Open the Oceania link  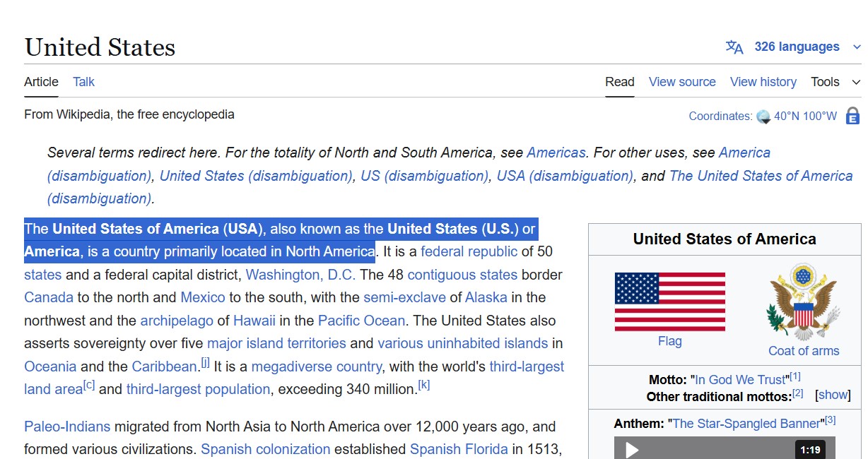(x=50, y=366)
